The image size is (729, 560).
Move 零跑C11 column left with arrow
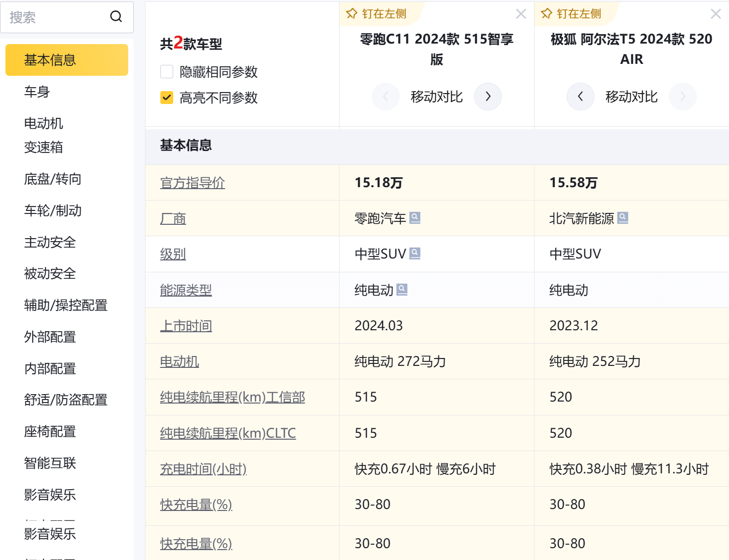[x=386, y=97]
